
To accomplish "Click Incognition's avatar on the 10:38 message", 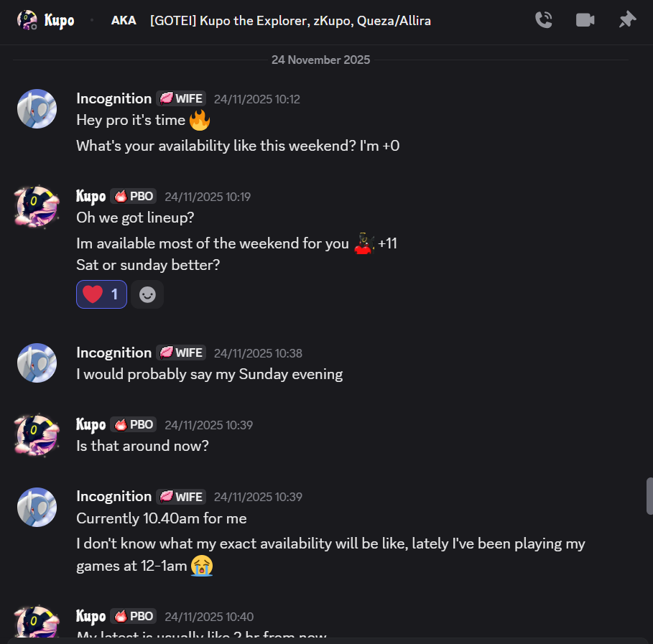I will tap(37, 363).
